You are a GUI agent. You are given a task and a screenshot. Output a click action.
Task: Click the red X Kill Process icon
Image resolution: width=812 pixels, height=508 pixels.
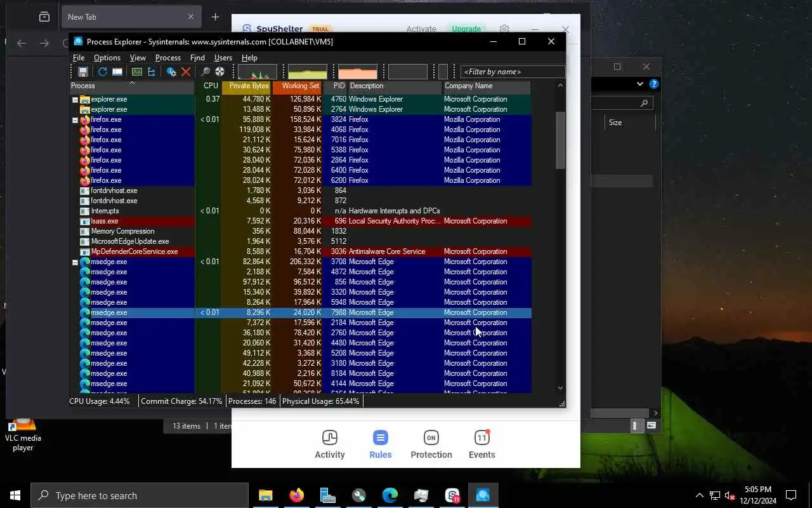[186, 72]
